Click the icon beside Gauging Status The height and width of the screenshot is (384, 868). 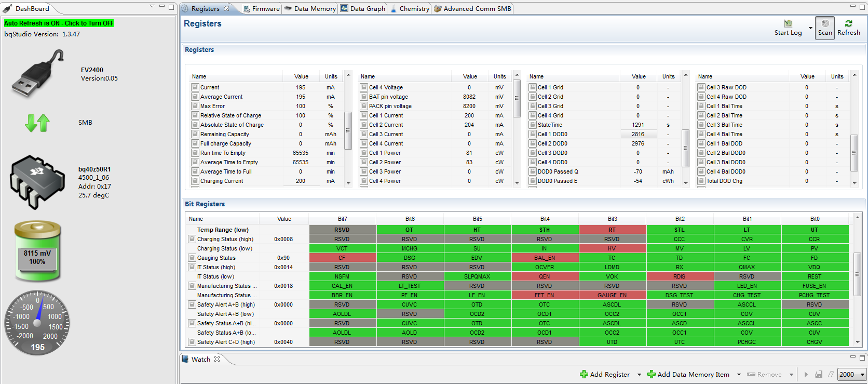(192, 258)
